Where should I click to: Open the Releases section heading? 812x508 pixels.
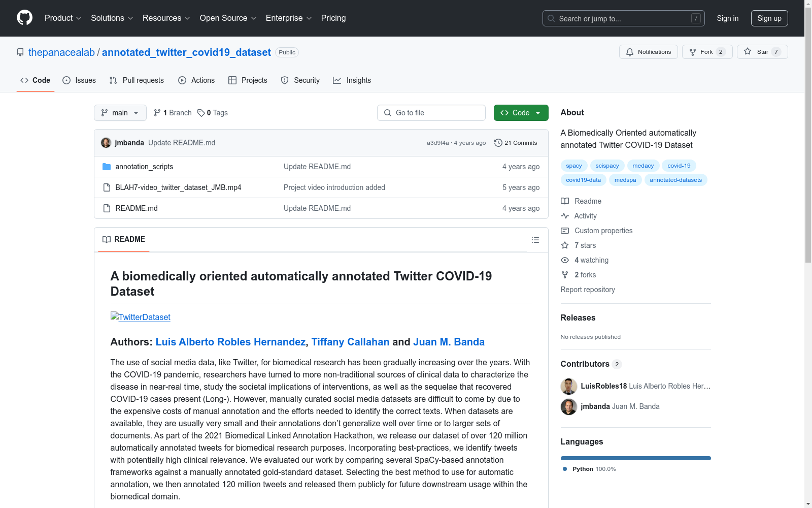(578, 317)
